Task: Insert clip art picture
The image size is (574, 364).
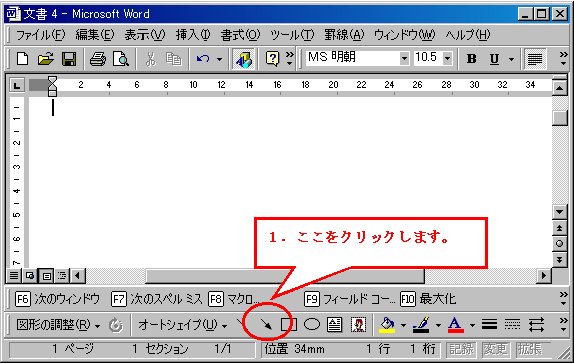Action: [358, 324]
